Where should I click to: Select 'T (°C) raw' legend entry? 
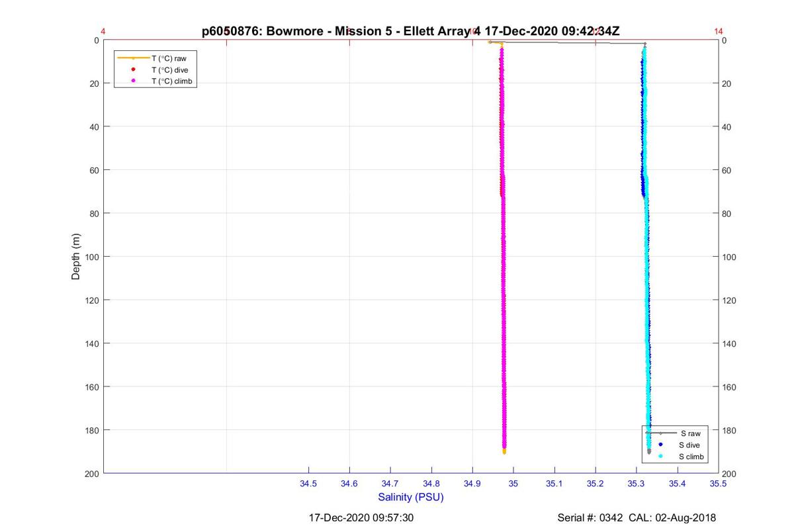pos(169,58)
